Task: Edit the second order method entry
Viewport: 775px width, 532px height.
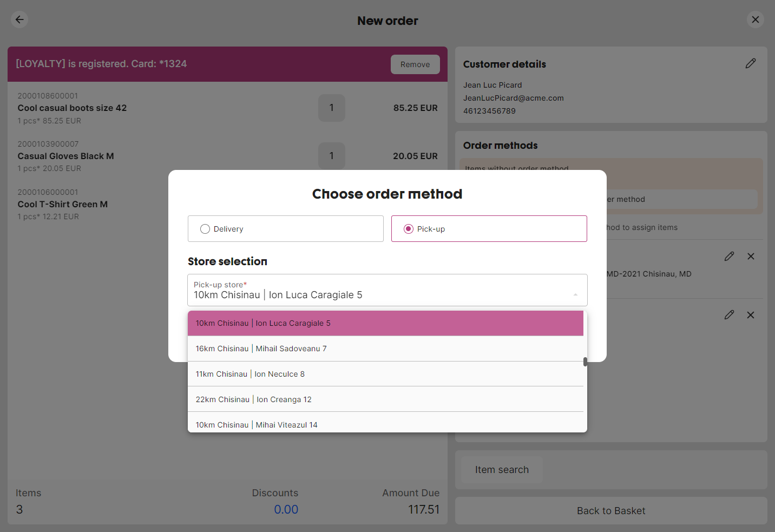Action: tap(729, 315)
